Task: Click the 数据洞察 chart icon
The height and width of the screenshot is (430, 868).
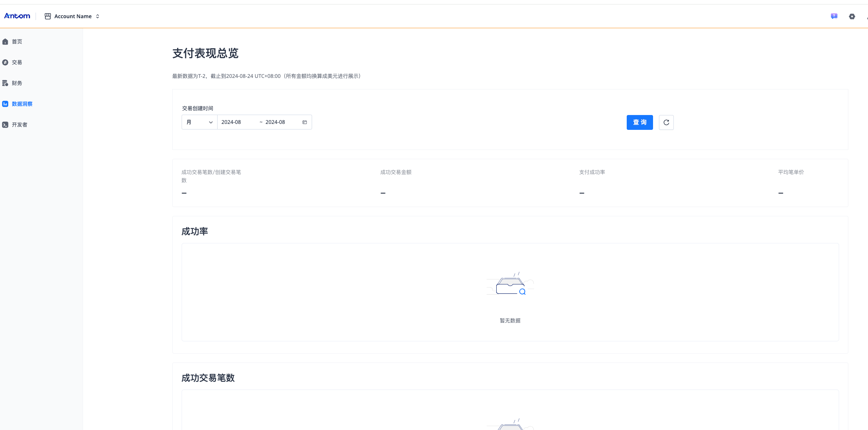Action: tap(5, 104)
